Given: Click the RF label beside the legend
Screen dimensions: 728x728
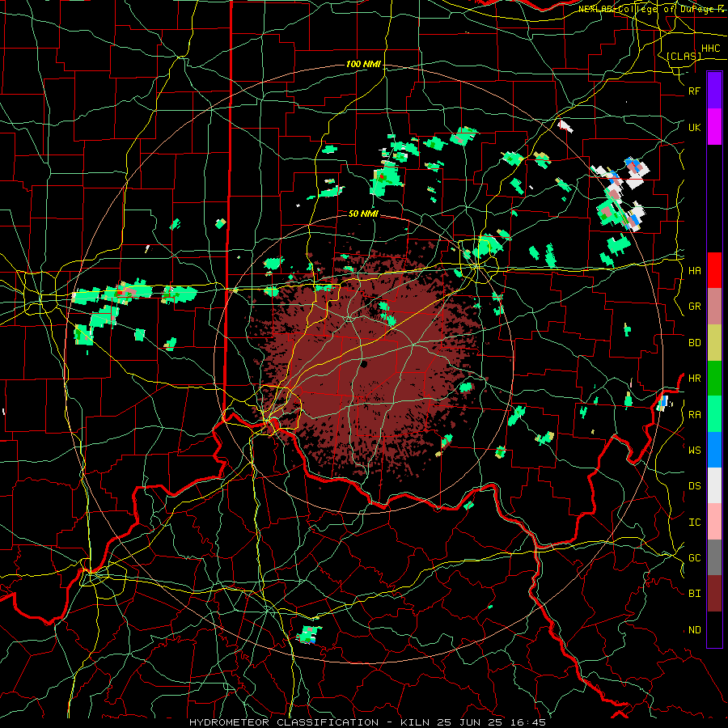Looking at the screenshot, I should tap(694, 91).
